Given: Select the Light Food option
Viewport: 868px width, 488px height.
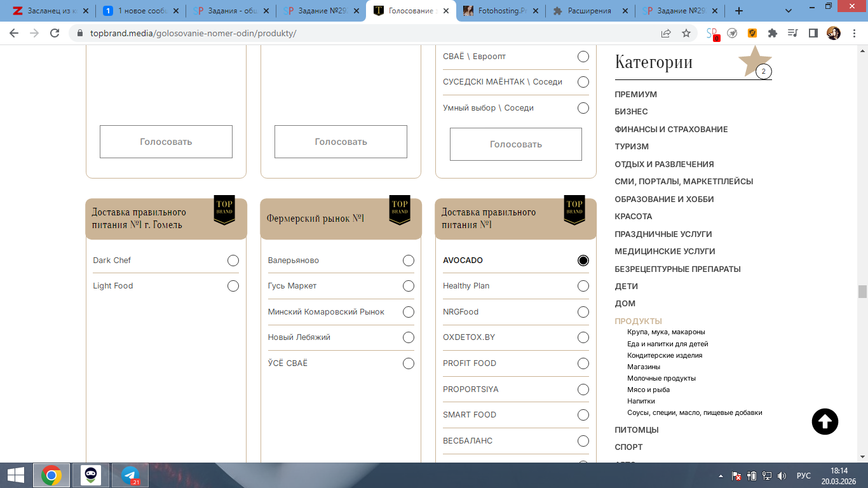Looking at the screenshot, I should 233,286.
